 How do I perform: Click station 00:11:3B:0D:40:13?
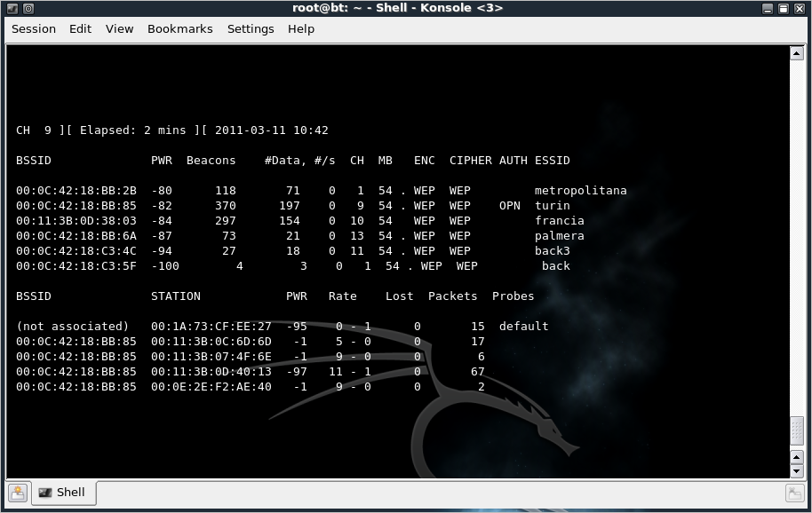211,371
